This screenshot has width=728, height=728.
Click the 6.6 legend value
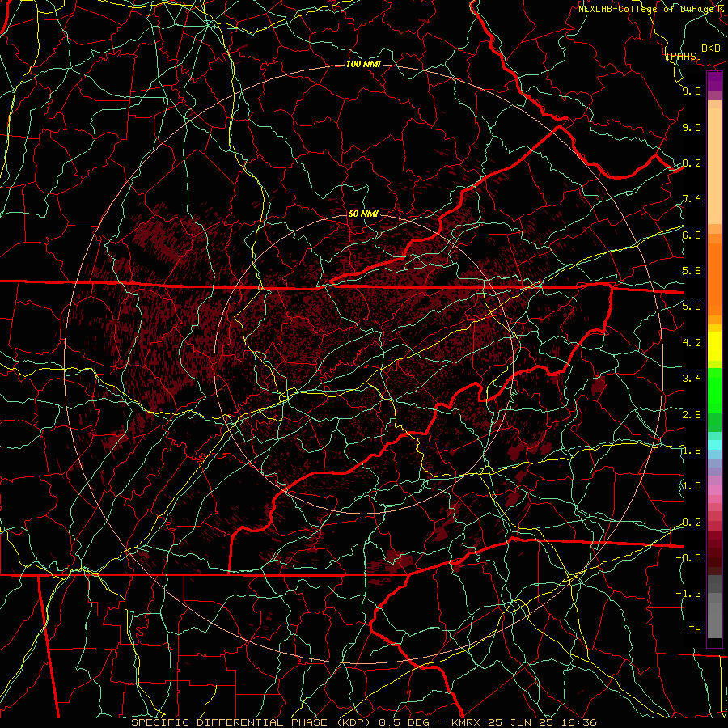pyautogui.click(x=692, y=235)
